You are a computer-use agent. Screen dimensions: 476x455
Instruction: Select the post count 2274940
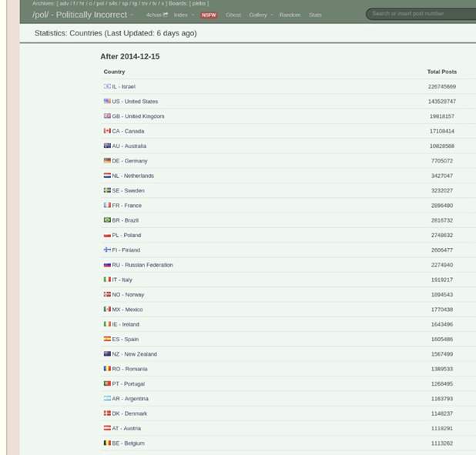pos(441,265)
